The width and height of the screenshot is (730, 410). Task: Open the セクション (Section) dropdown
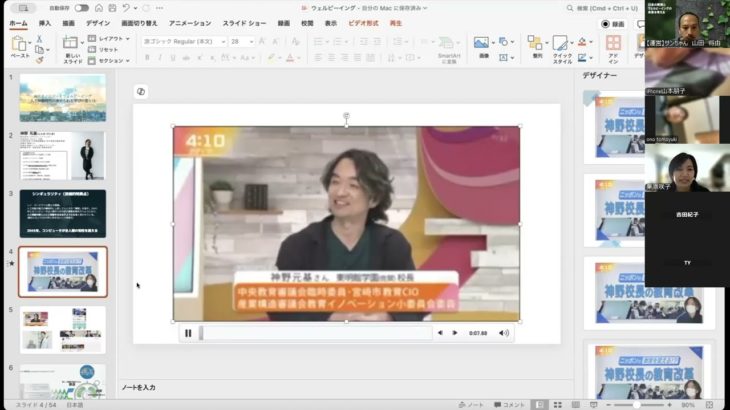109,60
